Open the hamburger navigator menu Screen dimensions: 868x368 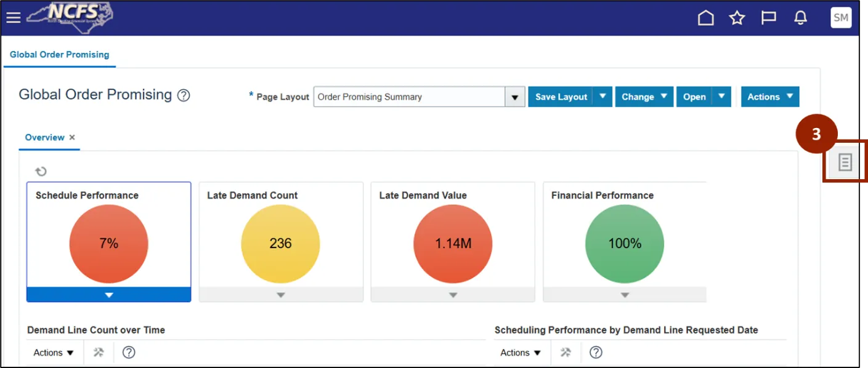tap(13, 18)
